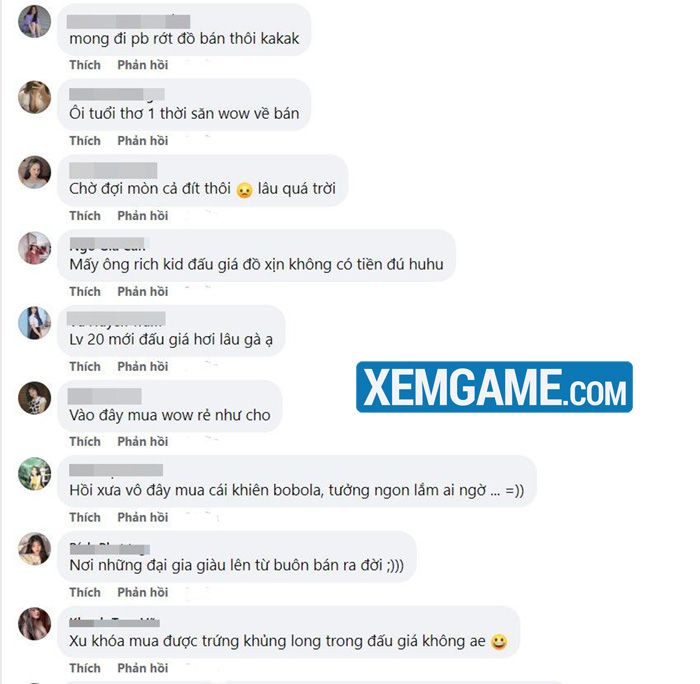This screenshot has height=684, width=700.
Task: Like the "Mấy ông rich kid" comment
Action: click(85, 292)
